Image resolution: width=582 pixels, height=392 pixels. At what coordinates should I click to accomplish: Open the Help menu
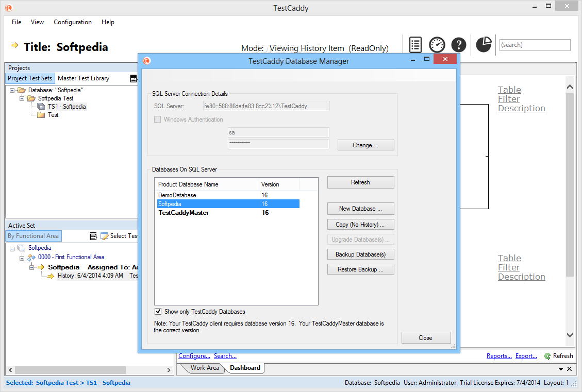108,22
